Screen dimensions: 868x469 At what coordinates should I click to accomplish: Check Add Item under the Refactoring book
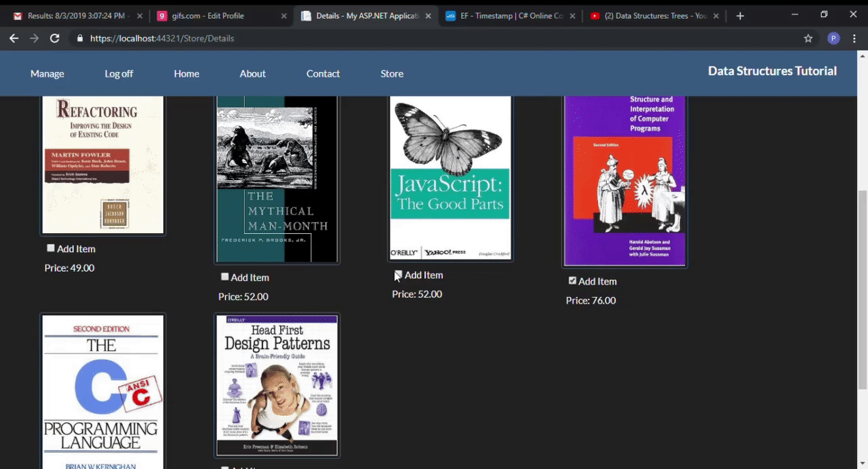[50, 248]
